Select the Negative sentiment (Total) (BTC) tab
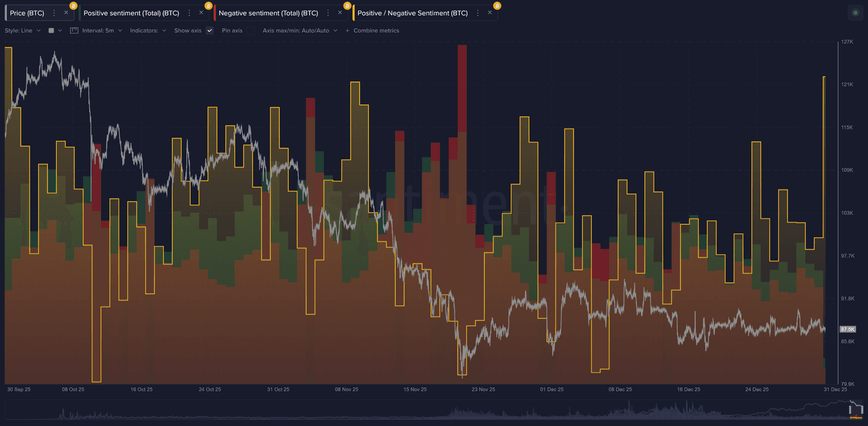 tap(268, 13)
